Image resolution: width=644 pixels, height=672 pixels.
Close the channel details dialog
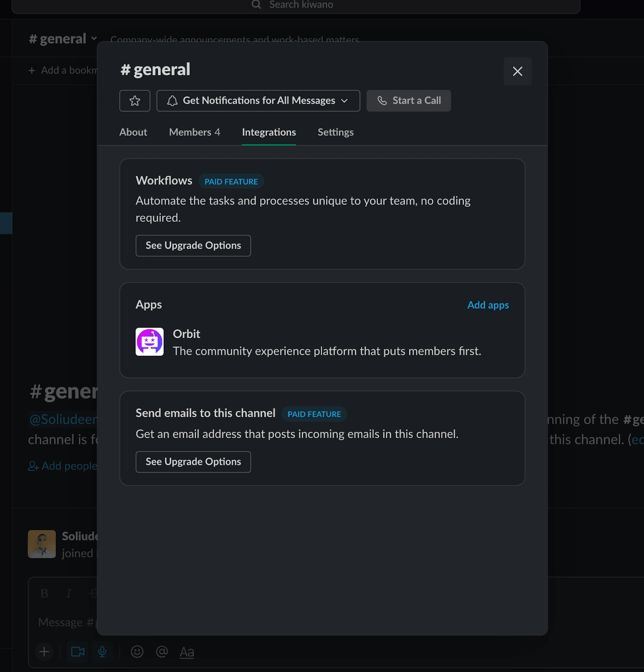tap(517, 71)
